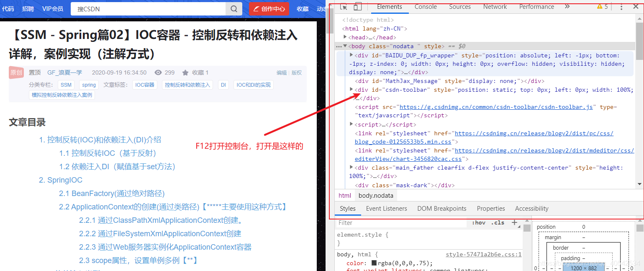Switch to the Elements tab
Screen dimensions: 644x271
pyautogui.click(x=390, y=7)
